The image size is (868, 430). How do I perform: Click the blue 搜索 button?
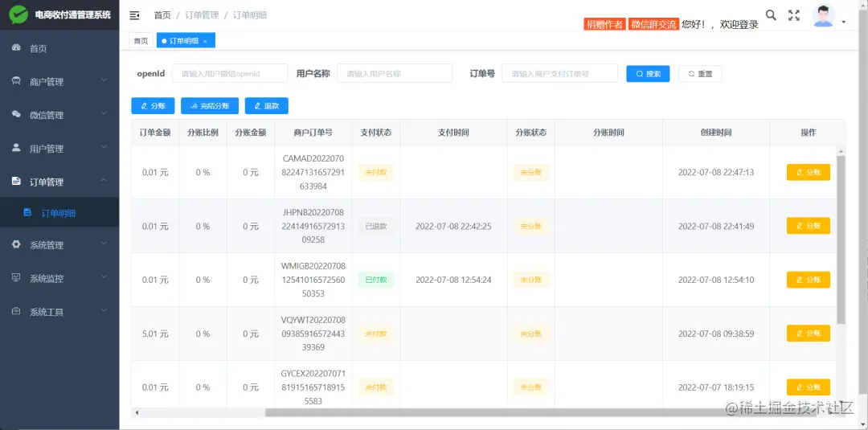click(x=649, y=74)
